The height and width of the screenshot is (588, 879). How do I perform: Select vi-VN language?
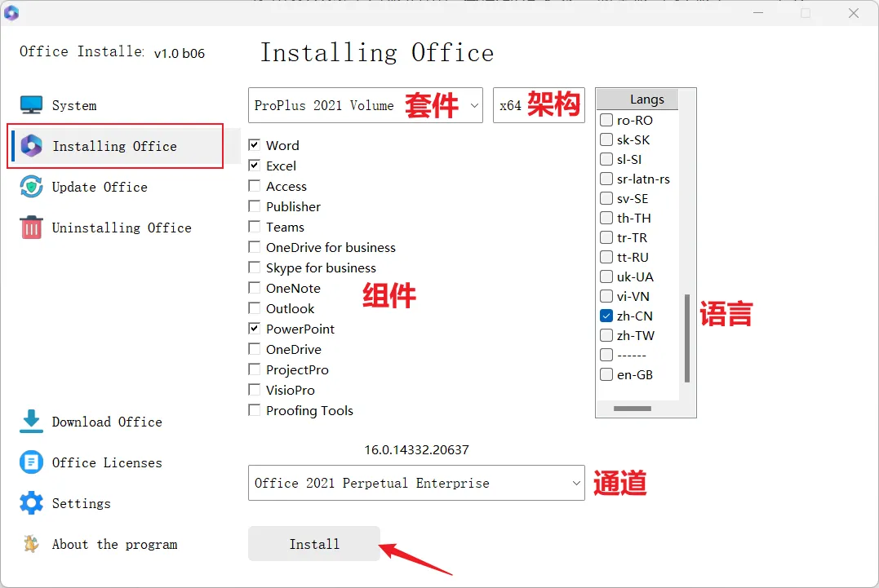[606, 296]
